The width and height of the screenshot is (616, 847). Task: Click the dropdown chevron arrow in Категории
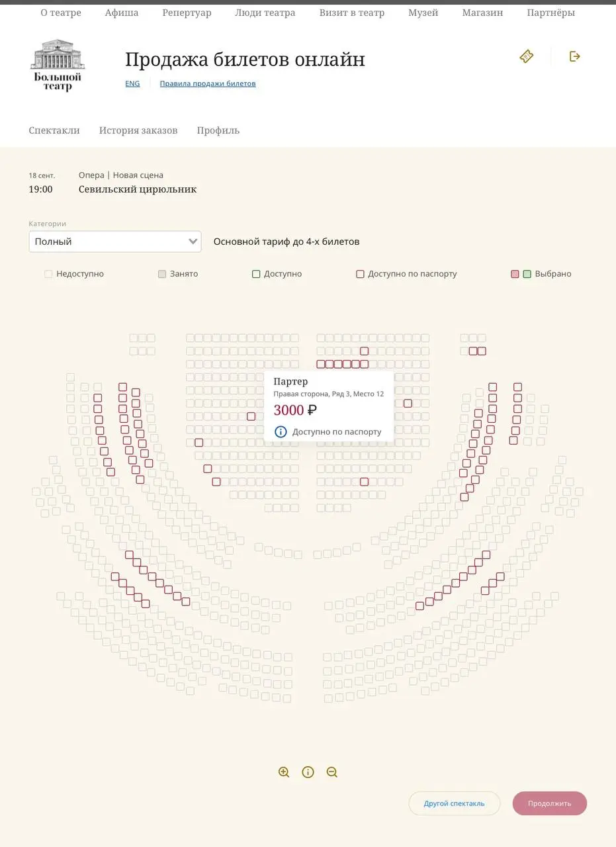pos(193,242)
